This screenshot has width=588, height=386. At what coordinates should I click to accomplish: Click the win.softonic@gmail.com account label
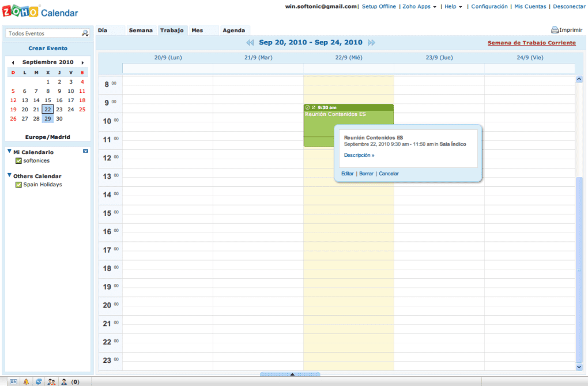pyautogui.click(x=321, y=6)
